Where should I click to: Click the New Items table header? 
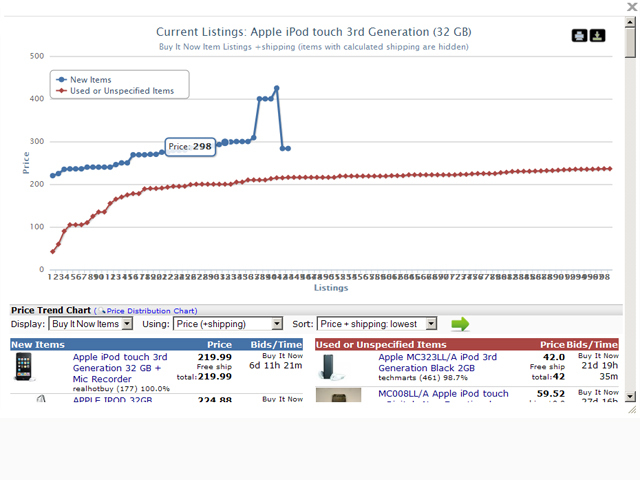(x=156, y=344)
